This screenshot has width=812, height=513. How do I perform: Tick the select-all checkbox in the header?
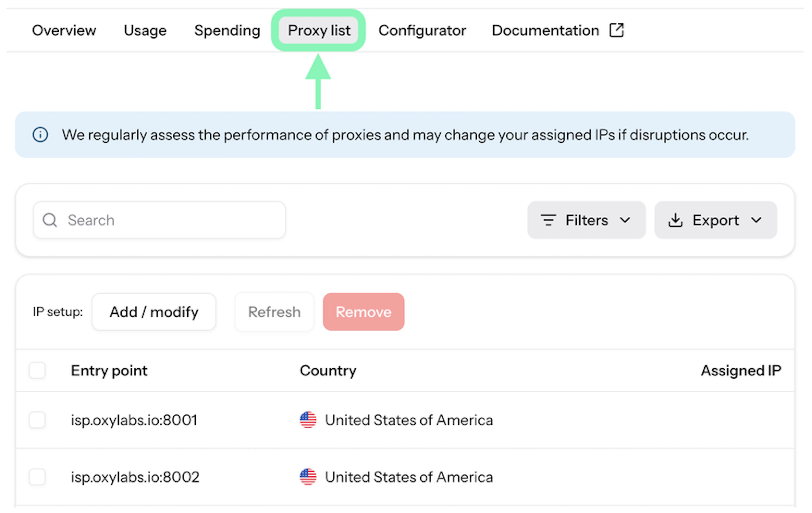tap(37, 370)
